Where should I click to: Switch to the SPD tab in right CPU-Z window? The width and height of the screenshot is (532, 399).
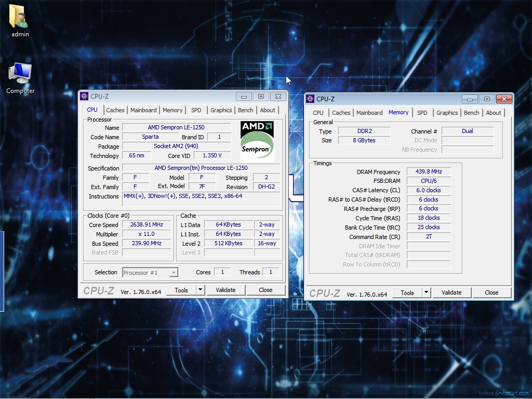[422, 113]
